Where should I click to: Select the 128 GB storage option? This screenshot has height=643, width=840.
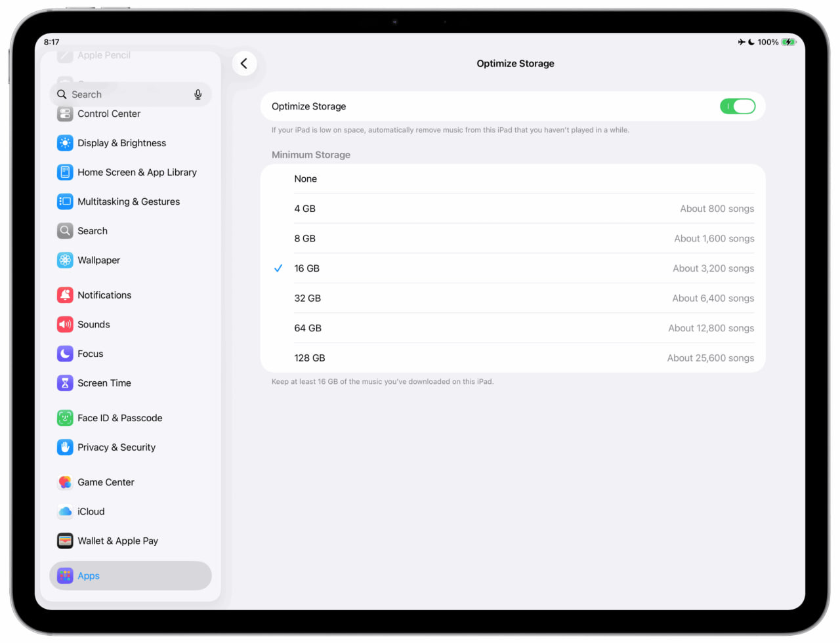click(x=512, y=358)
